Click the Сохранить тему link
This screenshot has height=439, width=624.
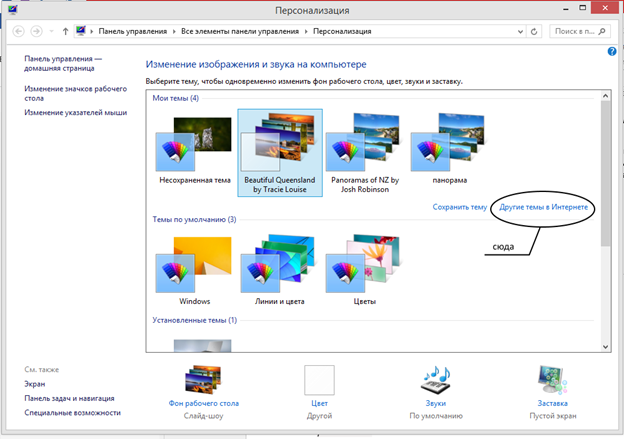[x=460, y=207]
